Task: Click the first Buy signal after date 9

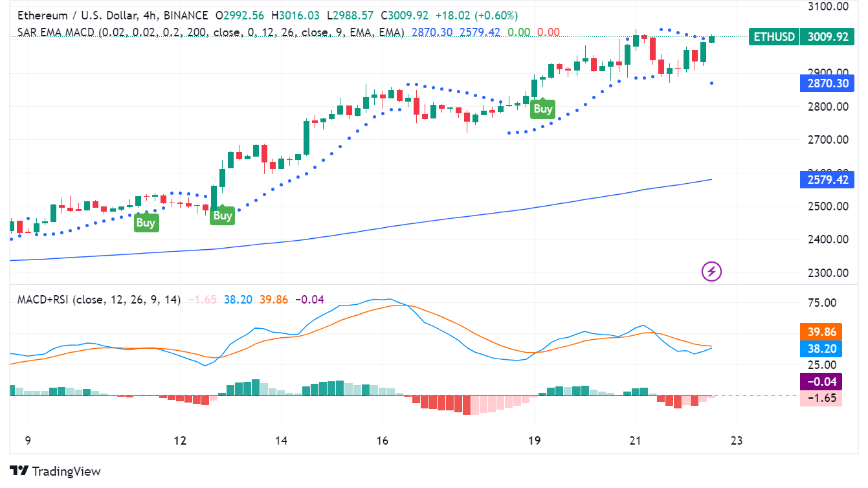Action: [145, 222]
